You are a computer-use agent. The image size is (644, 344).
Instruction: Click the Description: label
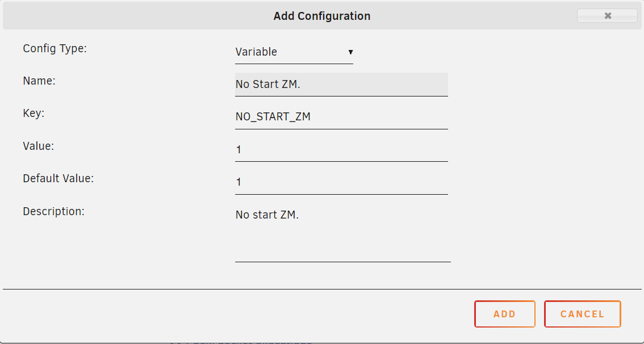click(x=53, y=211)
